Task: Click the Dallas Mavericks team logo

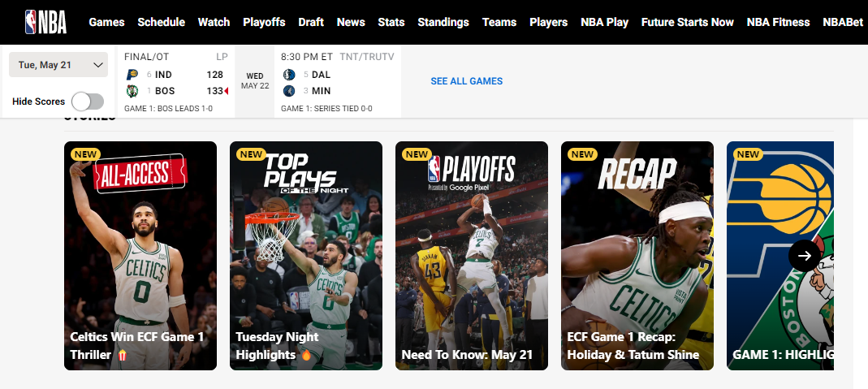Action: pyautogui.click(x=289, y=75)
